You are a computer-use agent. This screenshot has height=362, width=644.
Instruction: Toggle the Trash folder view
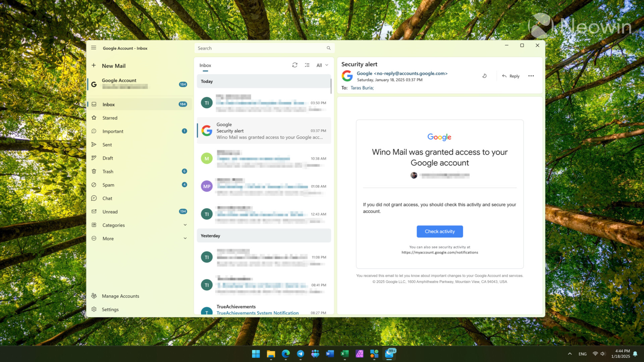tap(108, 171)
